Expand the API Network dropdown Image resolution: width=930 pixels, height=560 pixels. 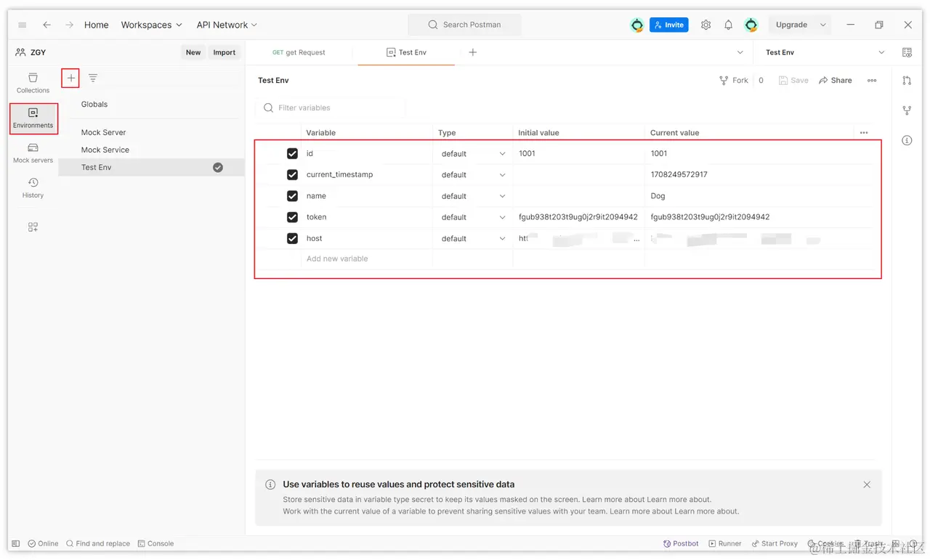227,25
